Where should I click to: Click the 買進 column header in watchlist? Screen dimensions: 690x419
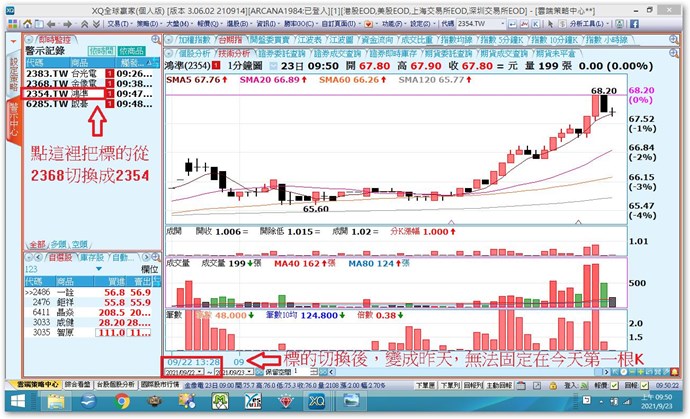(111, 281)
